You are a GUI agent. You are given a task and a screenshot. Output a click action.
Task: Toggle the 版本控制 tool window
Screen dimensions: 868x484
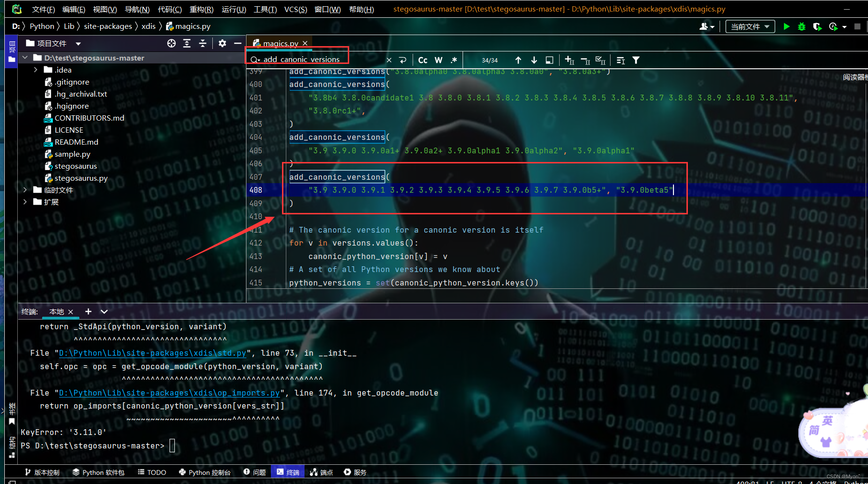pos(42,472)
